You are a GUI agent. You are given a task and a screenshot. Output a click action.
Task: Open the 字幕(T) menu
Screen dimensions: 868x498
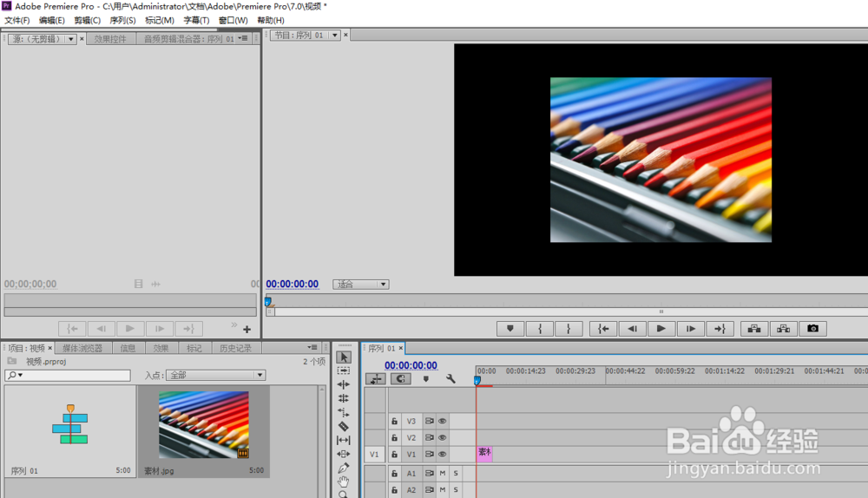tap(196, 21)
